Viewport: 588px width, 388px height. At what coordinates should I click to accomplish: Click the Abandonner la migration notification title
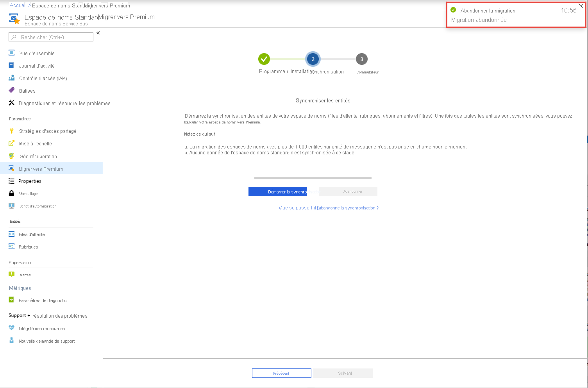pyautogui.click(x=488, y=11)
